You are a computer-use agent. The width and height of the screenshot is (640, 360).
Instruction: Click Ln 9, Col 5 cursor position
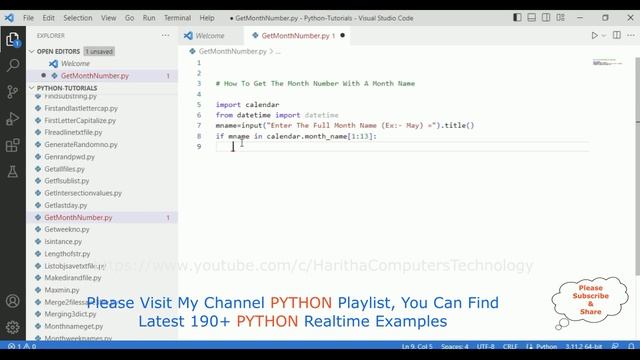[417, 346]
